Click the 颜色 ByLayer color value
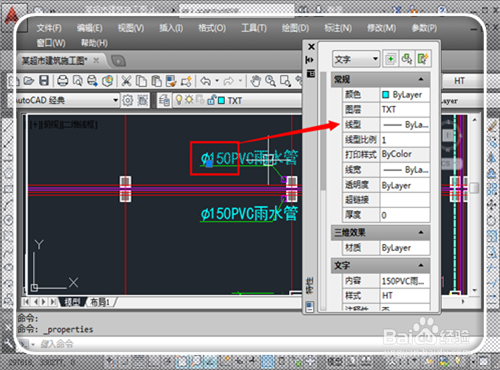Screen dimensions: 500x370 [x=405, y=95]
